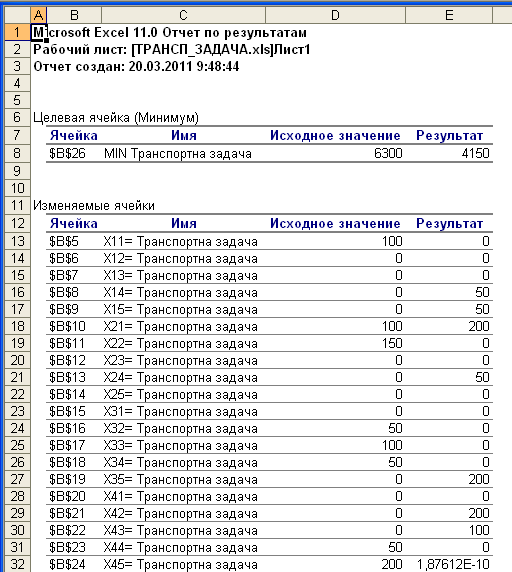Select column B header

click(x=74, y=15)
